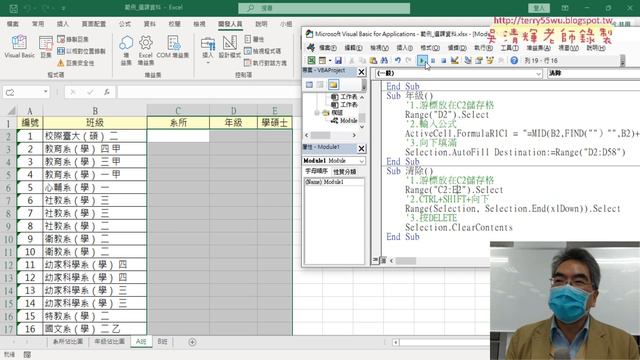Click Find binoculars icon in VBA toolbar
Viewport: 640px width, 360px height.
pyautogui.click(x=384, y=60)
